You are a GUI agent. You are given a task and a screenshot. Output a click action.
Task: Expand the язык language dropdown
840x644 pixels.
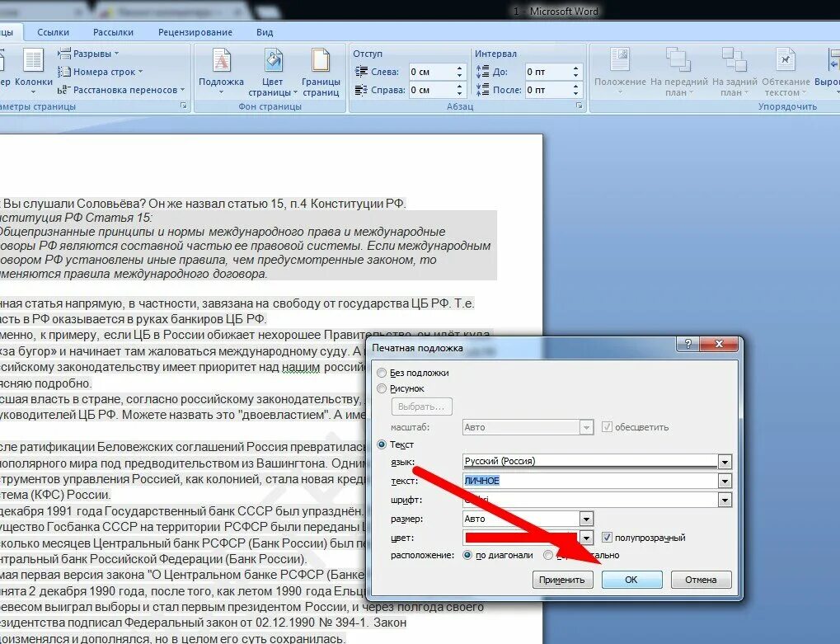725,462
